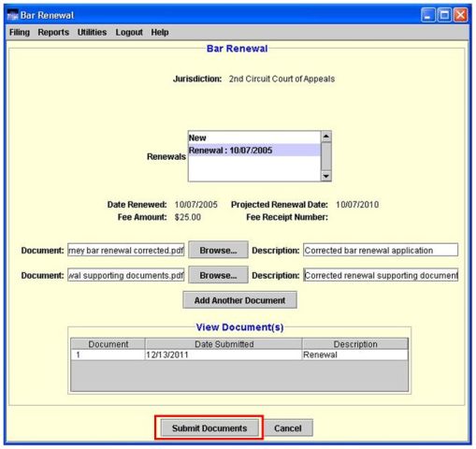Select New in the Renewals list
Screen dimensions: 476x449
[254, 138]
